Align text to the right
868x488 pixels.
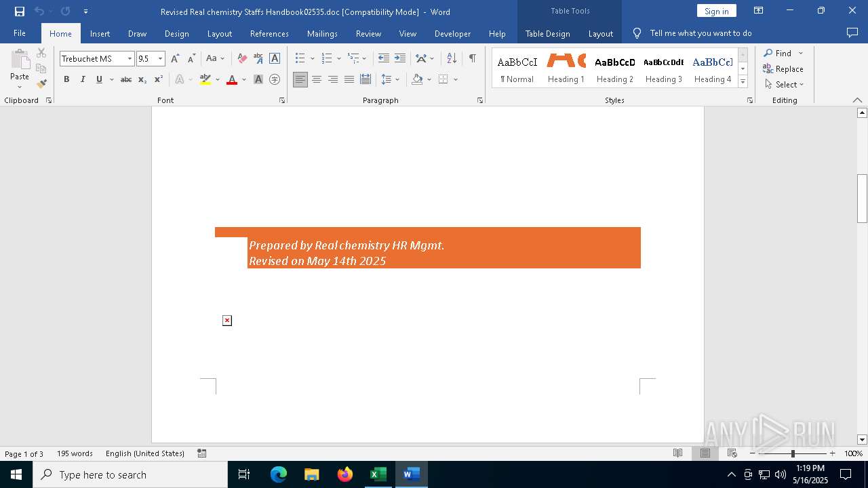(333, 79)
